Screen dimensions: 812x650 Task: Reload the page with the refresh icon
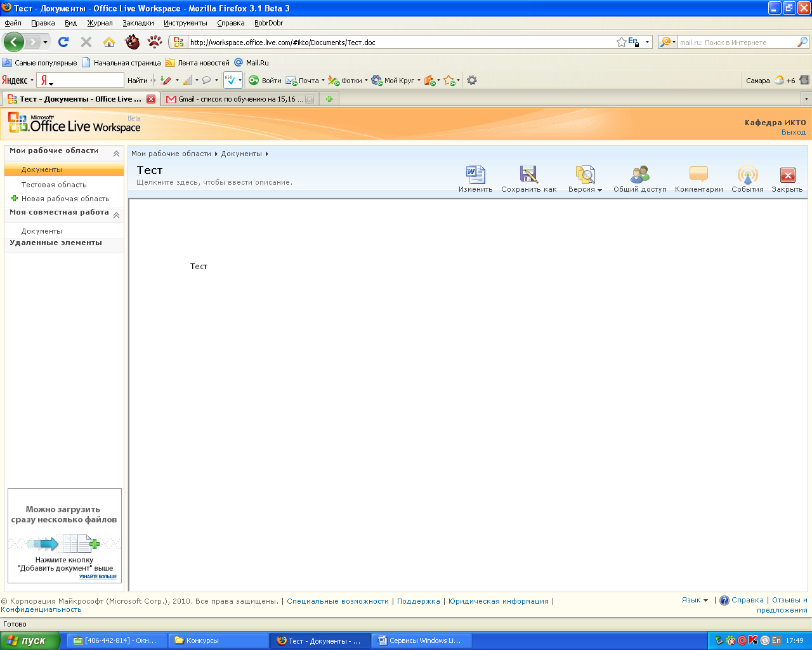pos(63,42)
